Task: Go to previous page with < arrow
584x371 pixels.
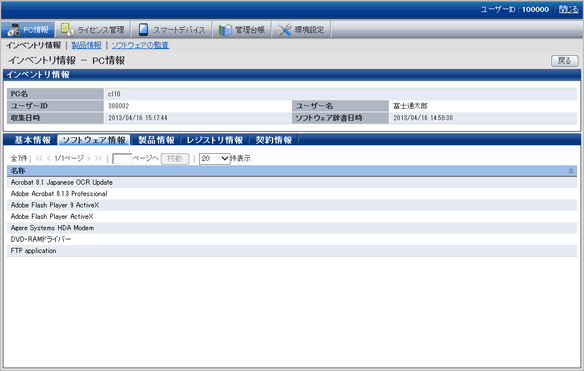Action: 49,158
